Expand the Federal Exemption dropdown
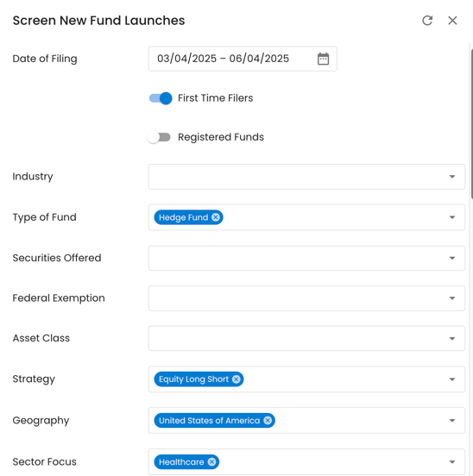 306,298
